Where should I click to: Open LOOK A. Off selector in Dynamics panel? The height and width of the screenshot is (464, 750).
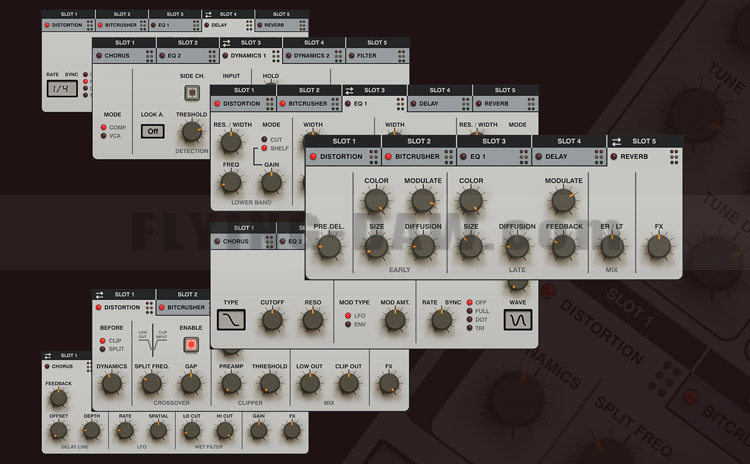point(153,132)
